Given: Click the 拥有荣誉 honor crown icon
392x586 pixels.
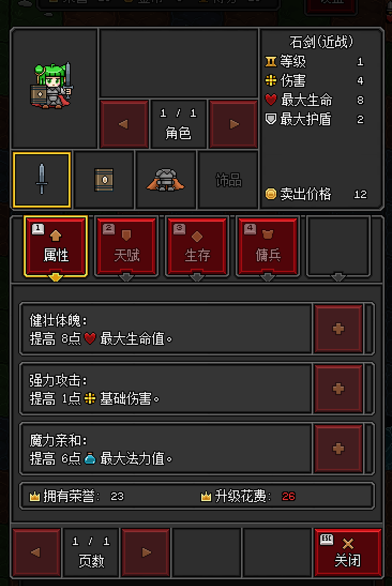Looking at the screenshot, I should [35, 496].
